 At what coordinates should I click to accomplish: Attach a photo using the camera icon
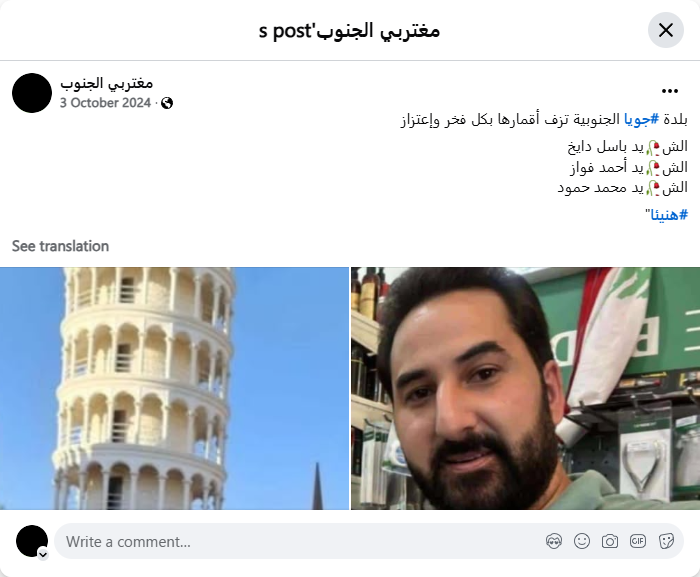tap(610, 541)
